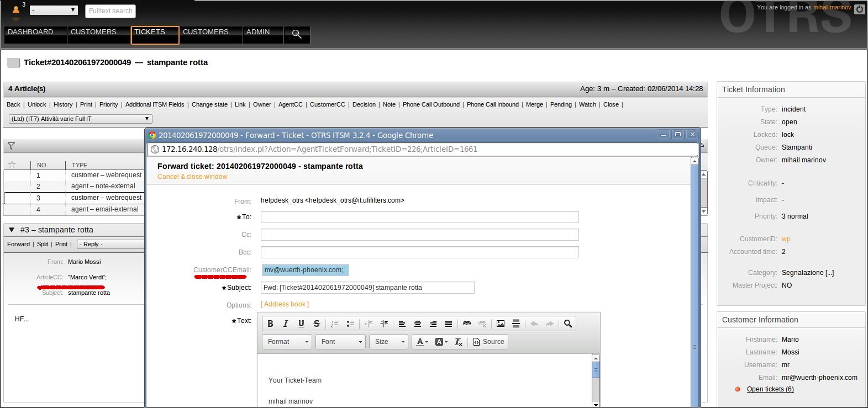The width and height of the screenshot is (868, 408).
Task: Open the Font dropdown
Action: 341,342
